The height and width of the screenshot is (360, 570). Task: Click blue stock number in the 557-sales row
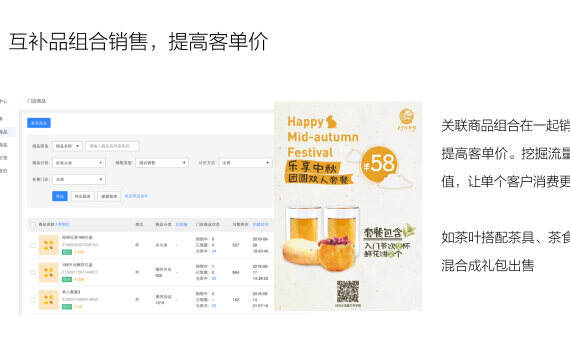pyautogui.click(x=214, y=251)
